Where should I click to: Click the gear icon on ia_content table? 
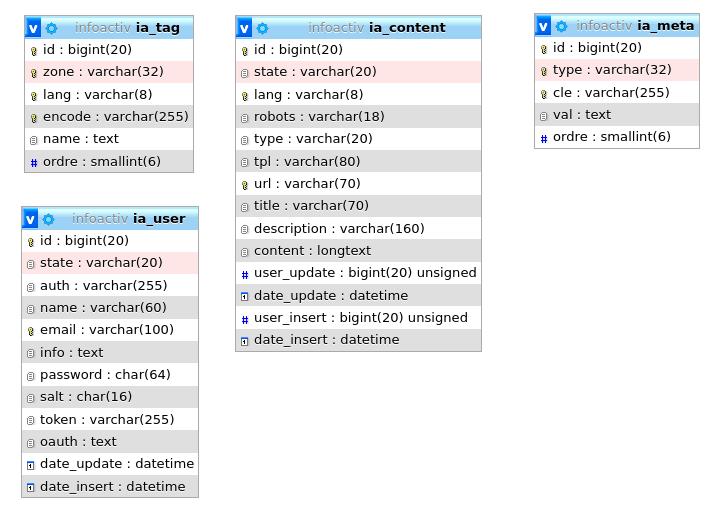tap(262, 28)
